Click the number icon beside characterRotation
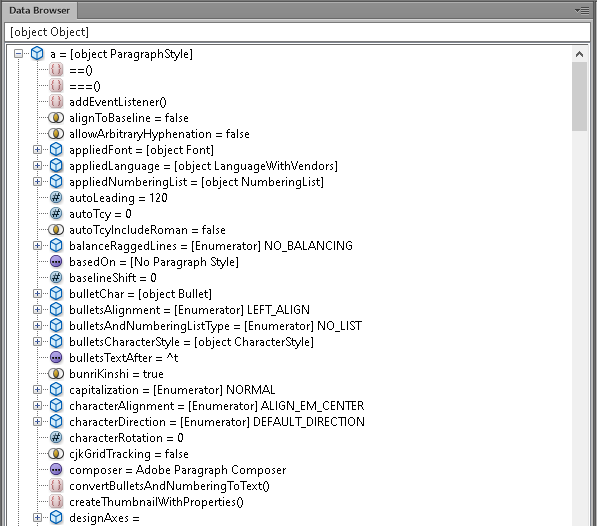The image size is (597, 526). pos(56,438)
